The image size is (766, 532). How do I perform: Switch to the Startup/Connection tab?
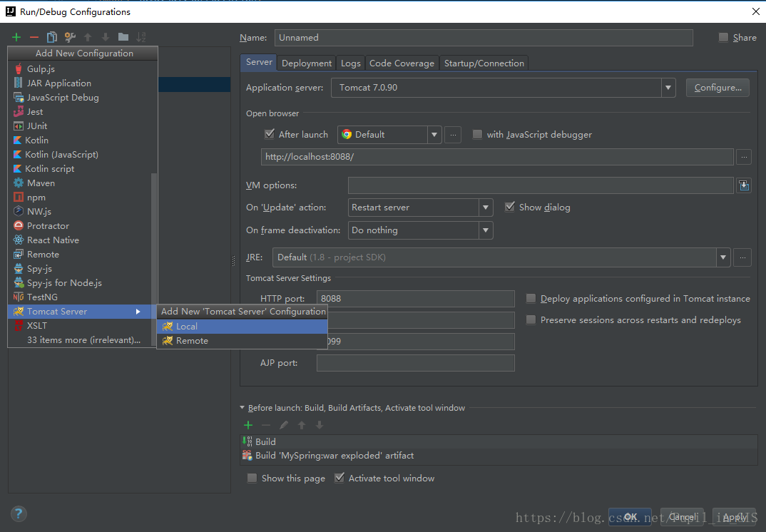484,63
